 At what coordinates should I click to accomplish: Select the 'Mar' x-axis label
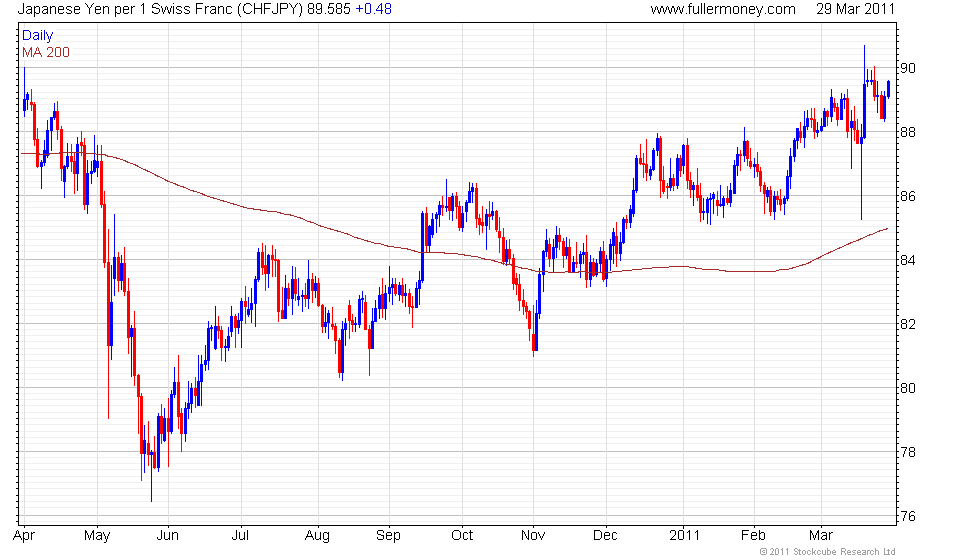coord(821,536)
